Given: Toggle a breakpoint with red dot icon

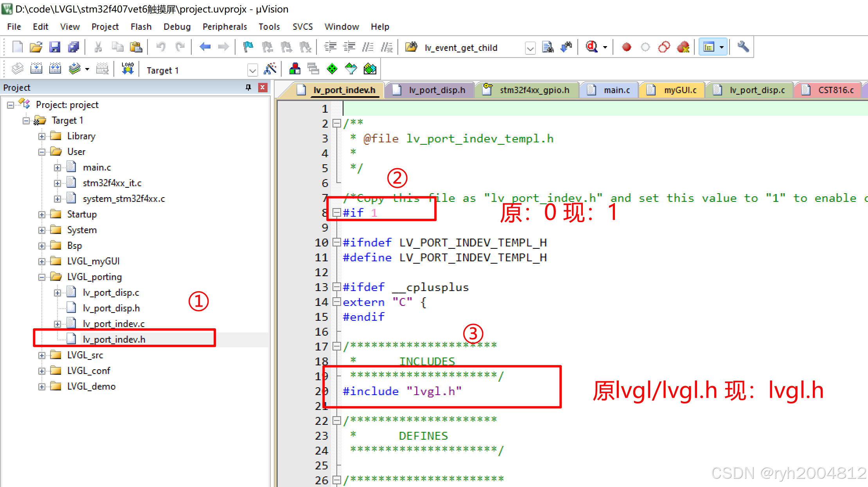Looking at the screenshot, I should pyautogui.click(x=627, y=47).
